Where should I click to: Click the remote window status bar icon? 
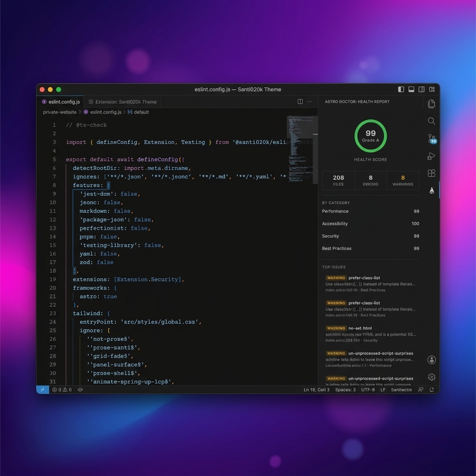pyautogui.click(x=42, y=390)
